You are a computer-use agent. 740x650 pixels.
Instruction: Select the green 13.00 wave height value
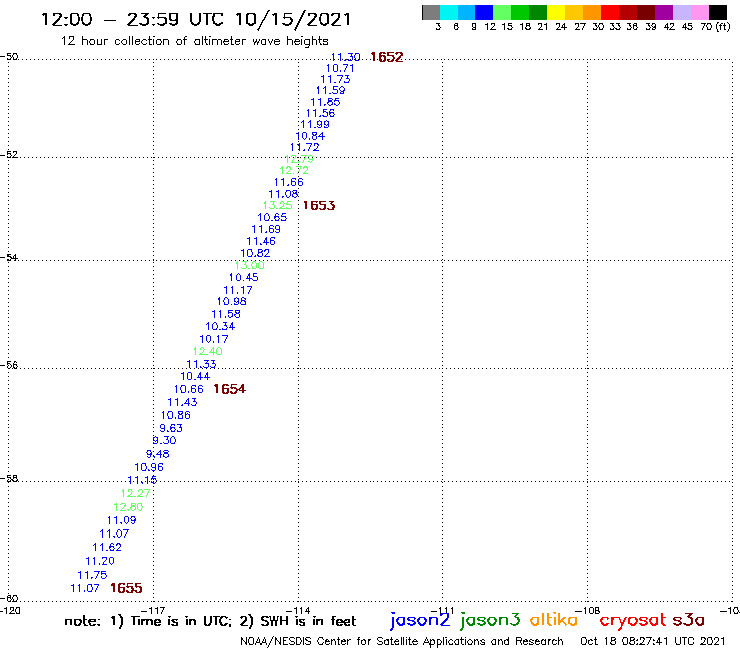[250, 265]
